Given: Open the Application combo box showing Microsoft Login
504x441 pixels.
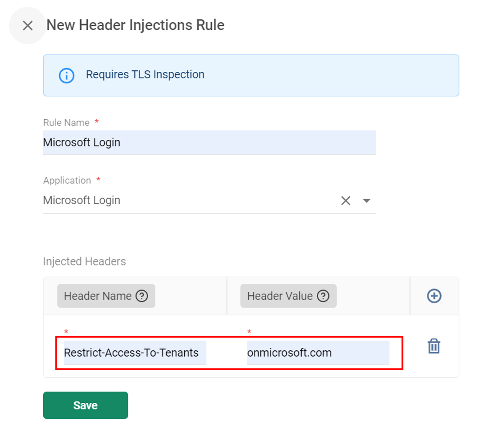Looking at the screenshot, I should click(209, 201).
